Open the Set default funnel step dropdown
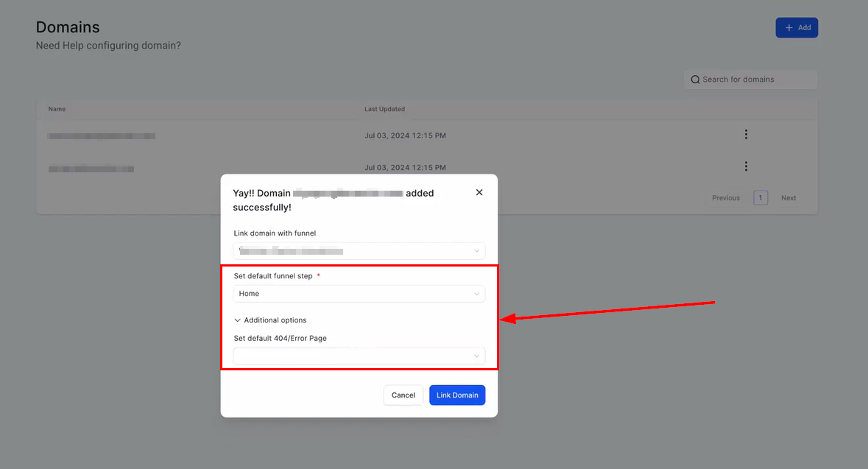868x469 pixels. pos(359,294)
